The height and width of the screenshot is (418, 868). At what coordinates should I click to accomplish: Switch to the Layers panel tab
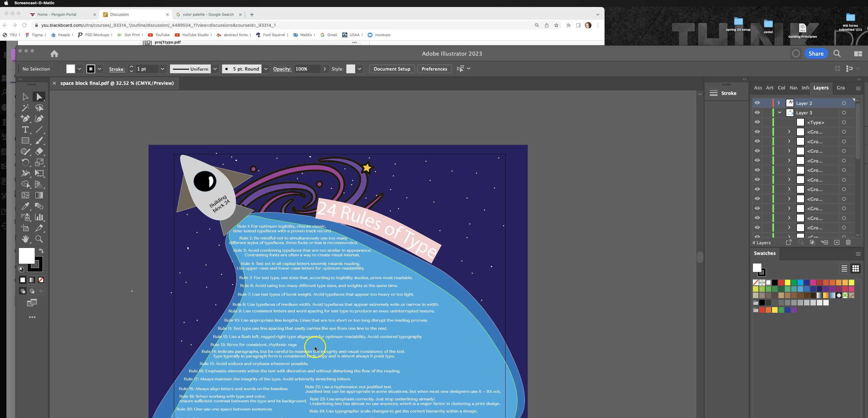pos(820,88)
